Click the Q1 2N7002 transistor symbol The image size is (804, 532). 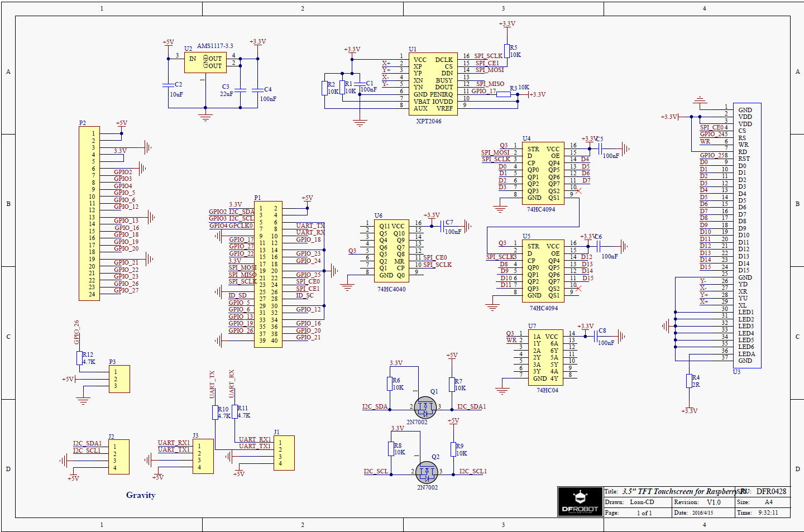pos(425,408)
